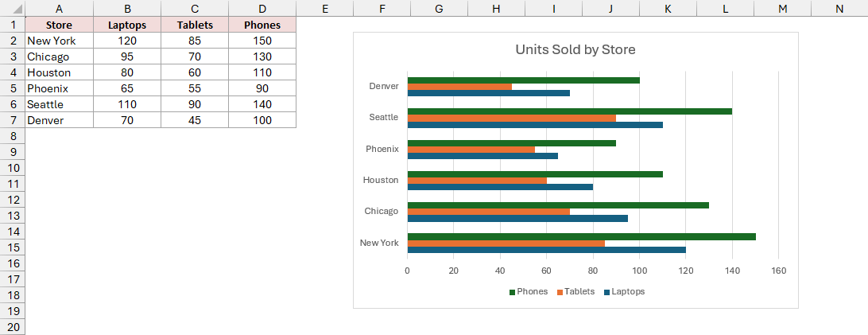Image resolution: width=868 pixels, height=335 pixels.
Task: Click cell with value 130 in Phones column
Action: point(262,57)
